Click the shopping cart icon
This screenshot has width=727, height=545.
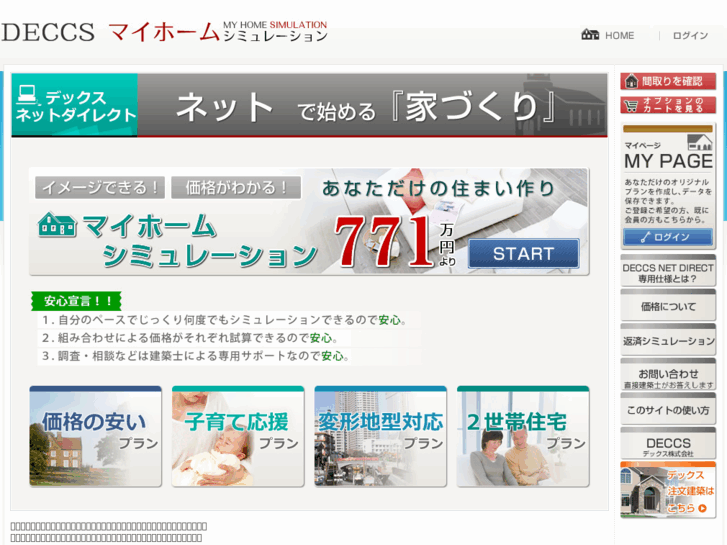tap(631, 105)
